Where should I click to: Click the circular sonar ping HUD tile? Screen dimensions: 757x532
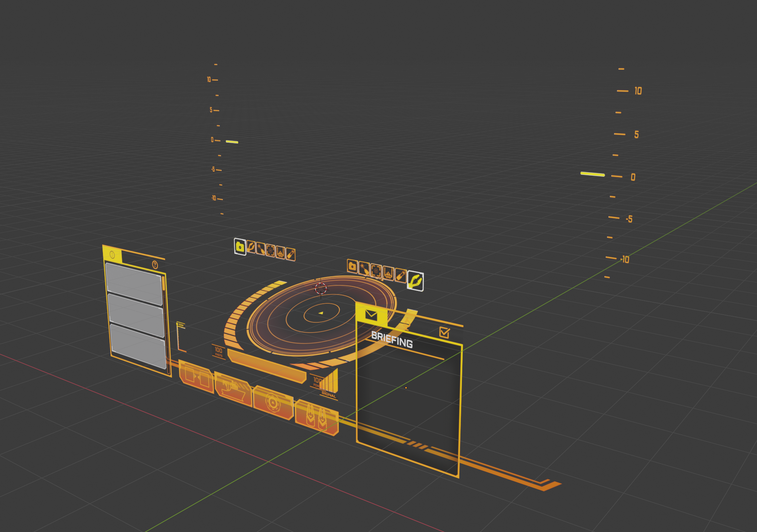[x=273, y=403]
